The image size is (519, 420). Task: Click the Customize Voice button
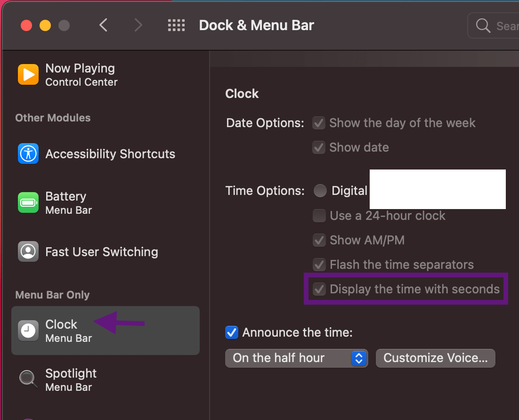click(435, 358)
